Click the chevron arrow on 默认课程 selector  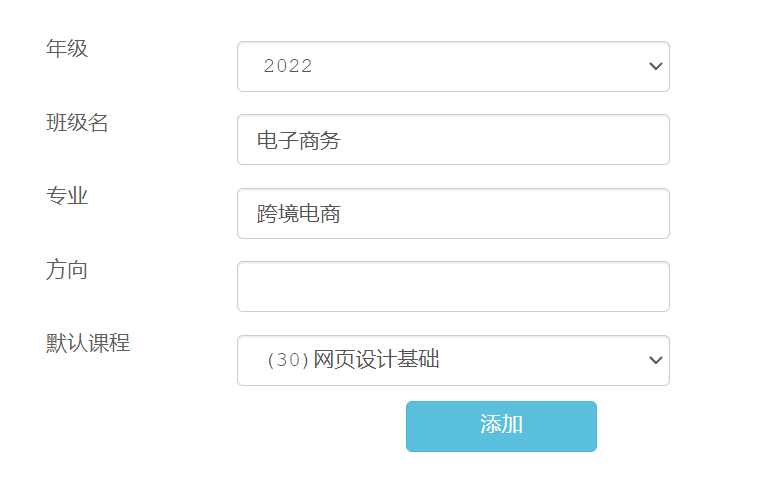(x=656, y=360)
